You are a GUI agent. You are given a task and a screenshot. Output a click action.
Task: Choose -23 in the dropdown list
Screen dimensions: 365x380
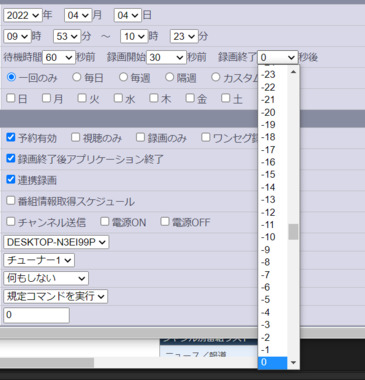pyautogui.click(x=273, y=75)
